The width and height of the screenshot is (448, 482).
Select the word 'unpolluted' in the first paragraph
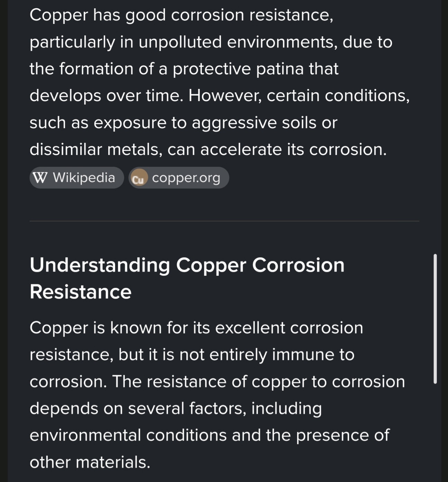[x=180, y=42]
